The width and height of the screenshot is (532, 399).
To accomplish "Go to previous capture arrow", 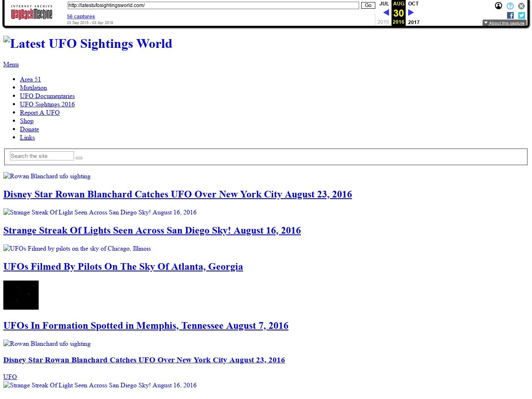I will pyautogui.click(x=386, y=12).
